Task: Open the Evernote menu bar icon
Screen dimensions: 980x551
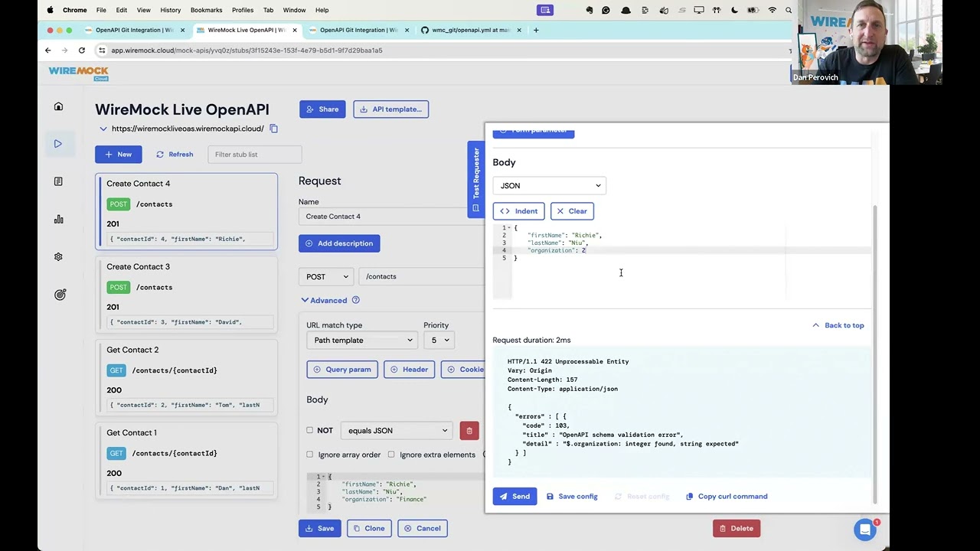Action: tap(589, 10)
